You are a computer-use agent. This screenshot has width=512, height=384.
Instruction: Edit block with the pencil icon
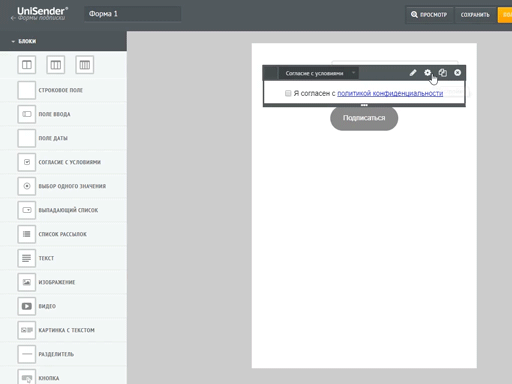coord(413,73)
